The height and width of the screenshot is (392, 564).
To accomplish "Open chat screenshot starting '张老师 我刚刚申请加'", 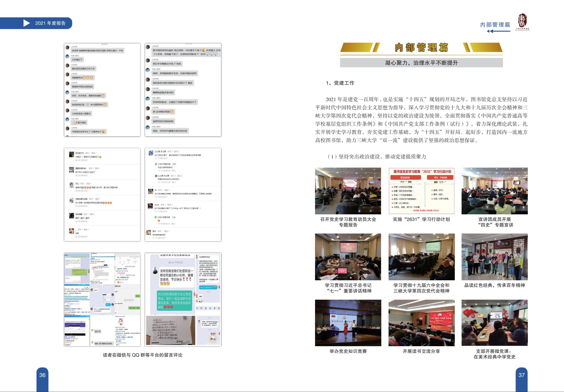I will (x=102, y=90).
